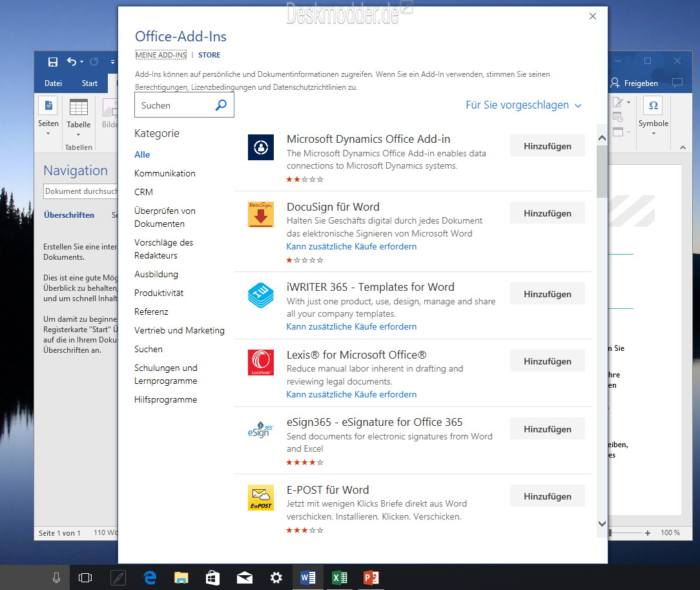This screenshot has width=700, height=590.
Task: Add the Microsoft Dynamics Office Add-in via Hinzufügen
Action: [x=548, y=146]
